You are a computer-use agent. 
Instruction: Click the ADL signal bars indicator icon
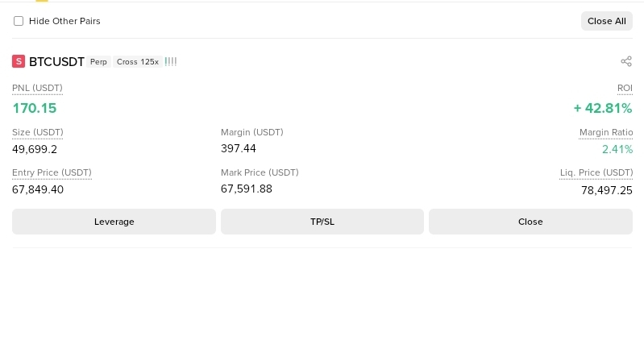(171, 61)
